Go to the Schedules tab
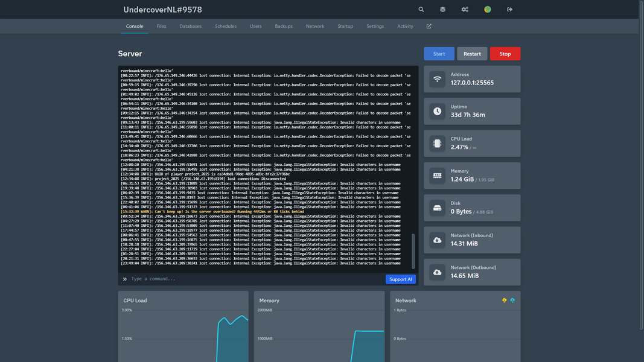Screen dimensions: 644x362 pyautogui.click(x=226, y=27)
